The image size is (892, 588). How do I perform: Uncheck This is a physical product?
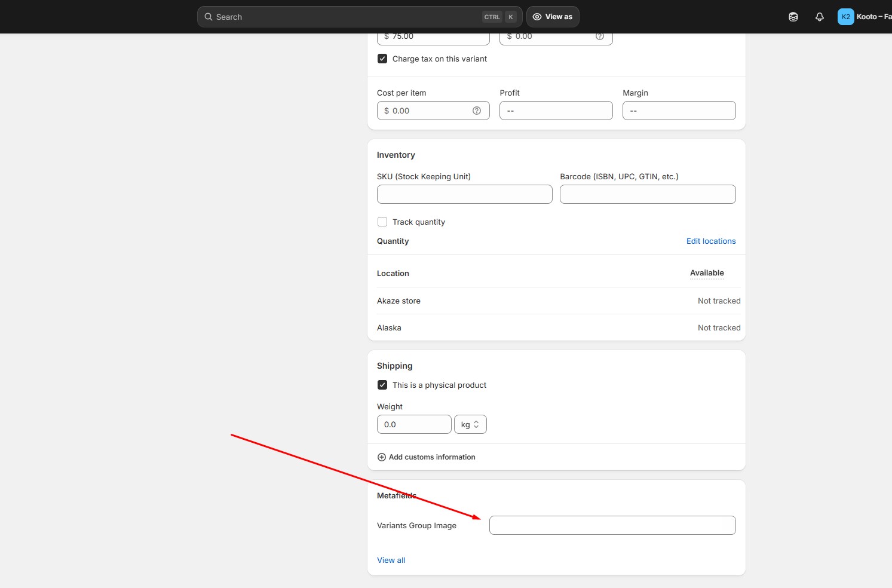382,385
